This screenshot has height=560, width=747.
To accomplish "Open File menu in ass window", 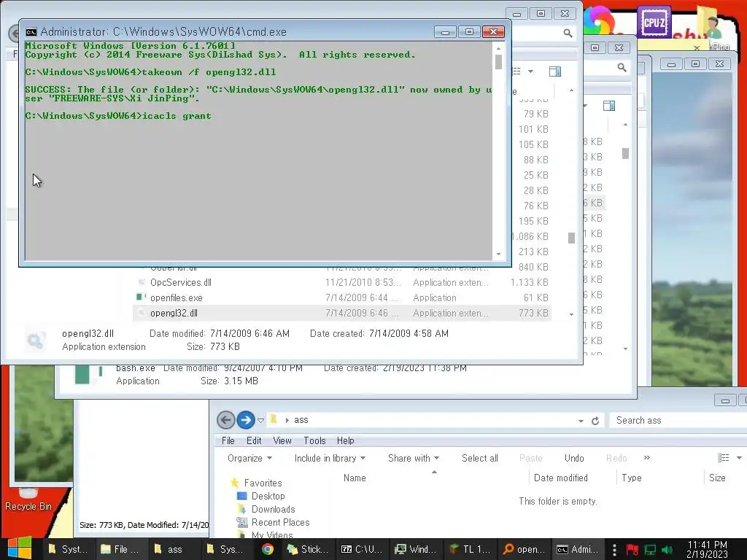I will pyautogui.click(x=228, y=440).
